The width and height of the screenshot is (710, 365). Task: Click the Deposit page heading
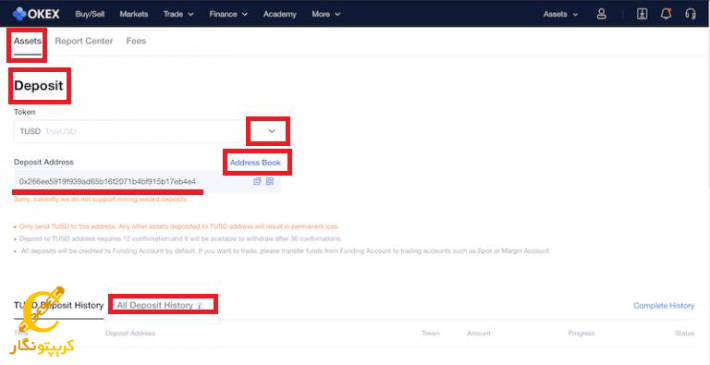(38, 86)
